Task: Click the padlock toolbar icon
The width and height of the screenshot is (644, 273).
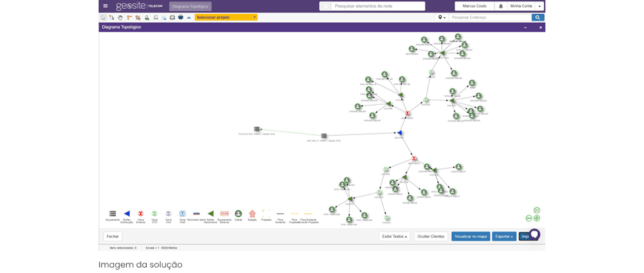Action: click(147, 18)
